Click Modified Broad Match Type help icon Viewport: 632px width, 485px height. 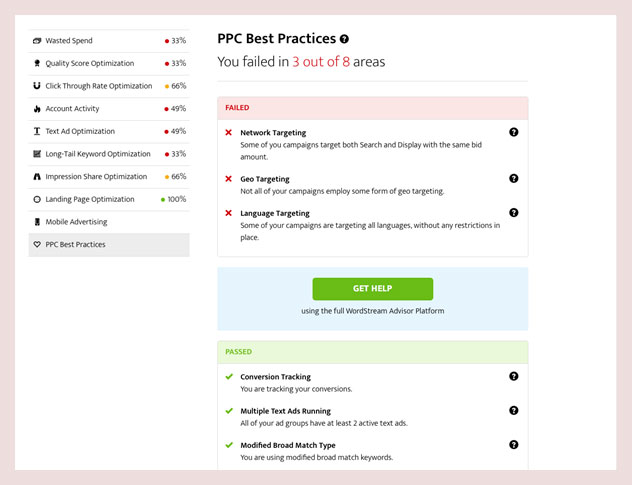(514, 445)
